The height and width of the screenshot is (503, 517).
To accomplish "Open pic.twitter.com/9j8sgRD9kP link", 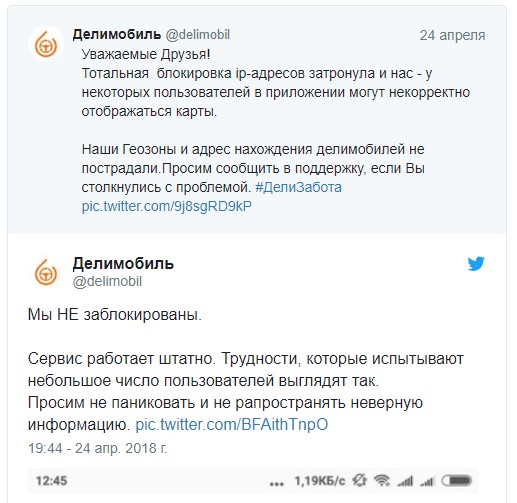I will pyautogui.click(x=167, y=206).
